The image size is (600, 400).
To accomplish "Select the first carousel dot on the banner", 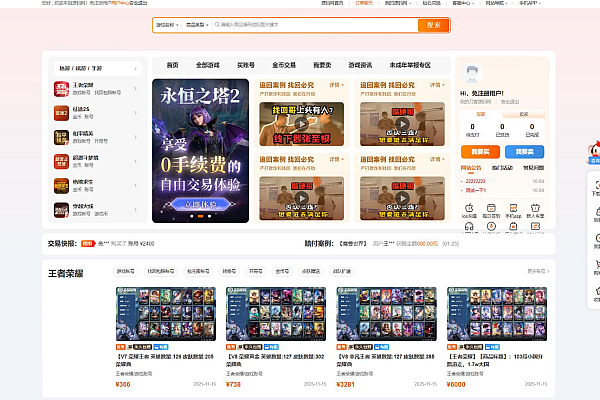I will [x=192, y=216].
